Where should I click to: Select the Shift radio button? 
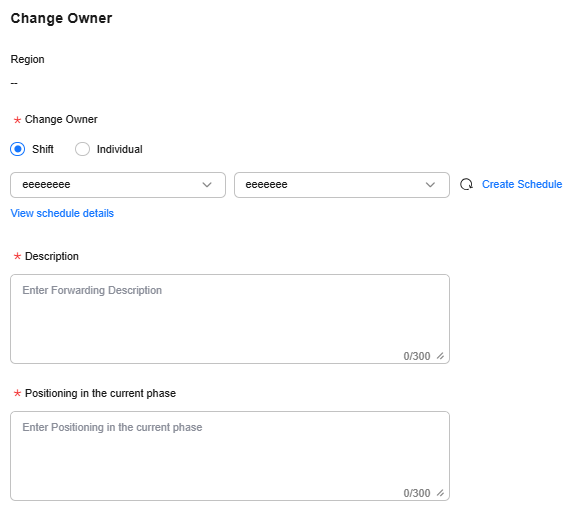coord(18,149)
